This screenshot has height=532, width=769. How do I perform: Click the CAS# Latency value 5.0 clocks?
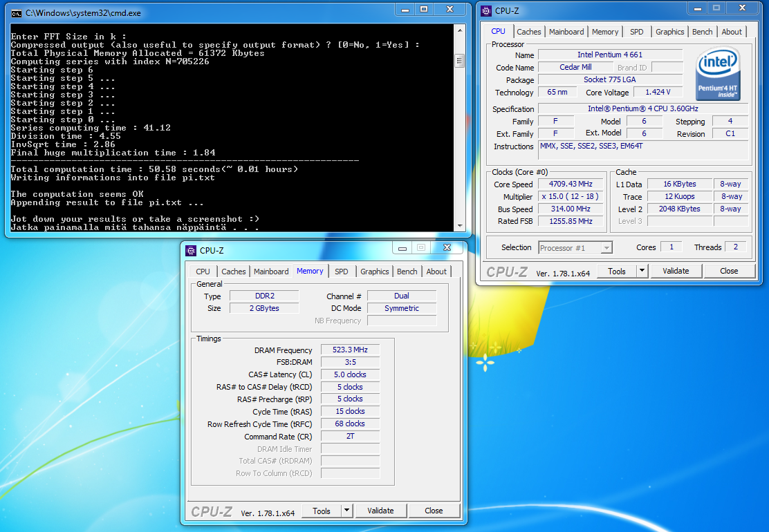pyautogui.click(x=350, y=374)
